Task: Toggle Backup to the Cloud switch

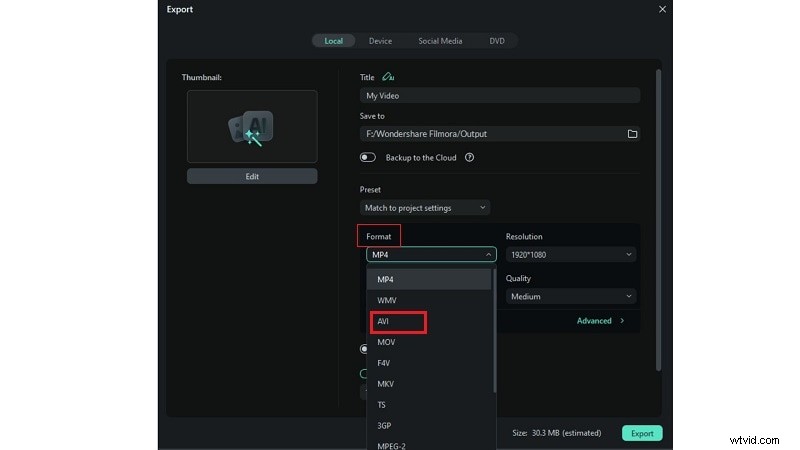Action: click(x=367, y=158)
